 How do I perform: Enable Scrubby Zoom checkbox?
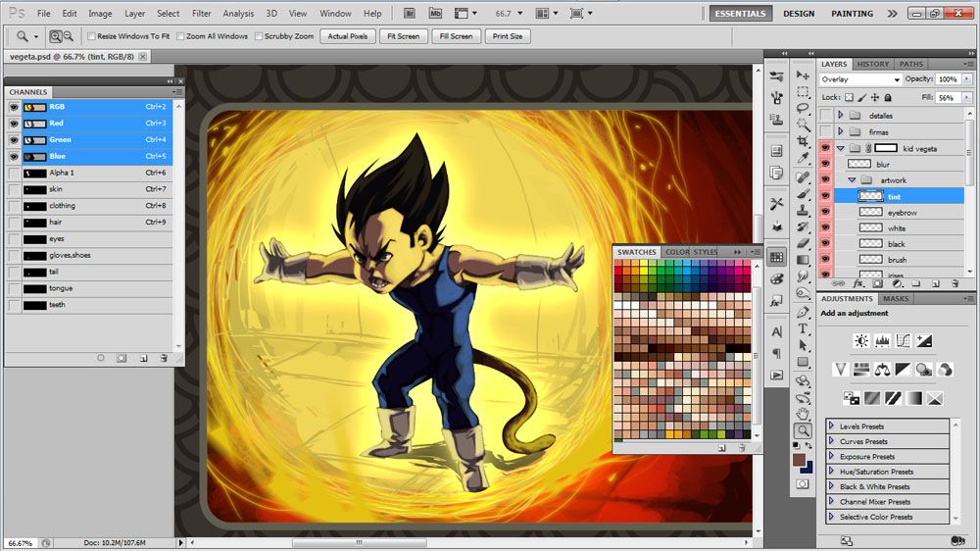point(258,36)
